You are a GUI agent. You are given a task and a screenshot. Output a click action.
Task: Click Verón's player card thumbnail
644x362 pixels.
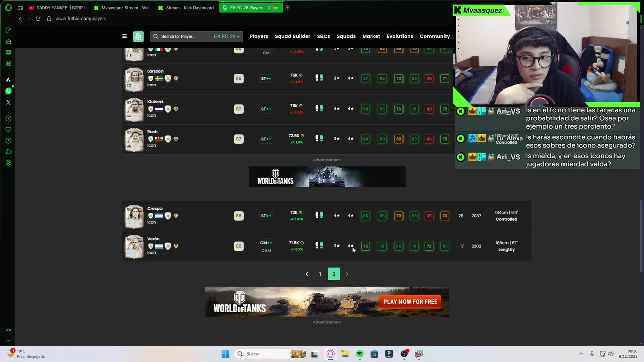pos(134,246)
